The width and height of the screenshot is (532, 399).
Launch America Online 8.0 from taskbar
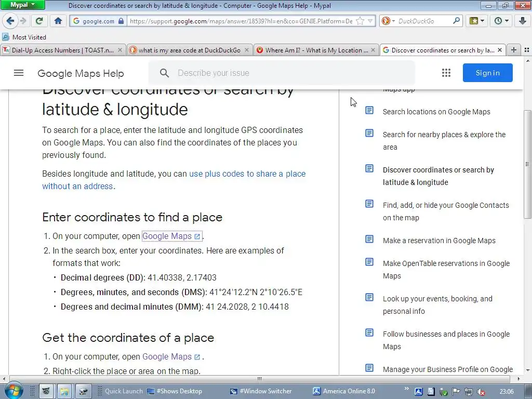coord(344,391)
